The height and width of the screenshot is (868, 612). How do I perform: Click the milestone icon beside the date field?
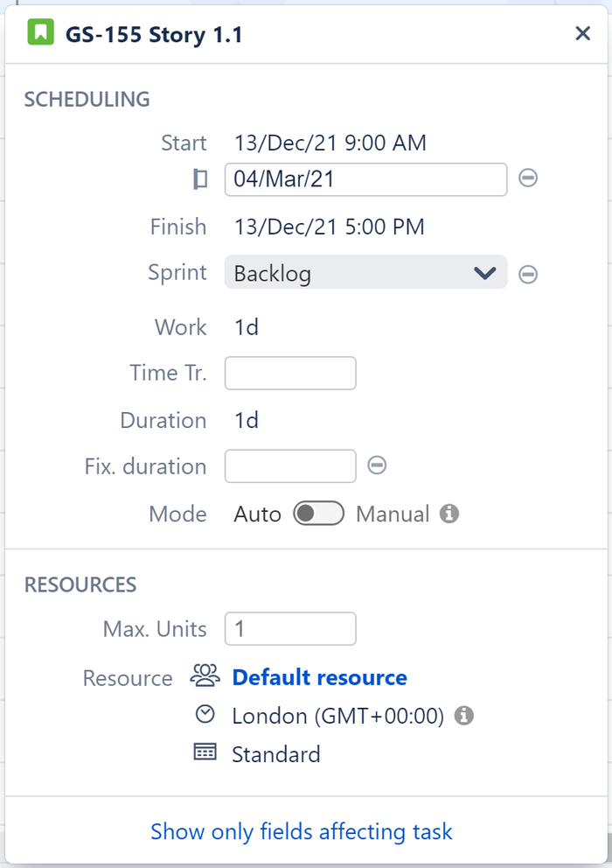tap(200, 179)
